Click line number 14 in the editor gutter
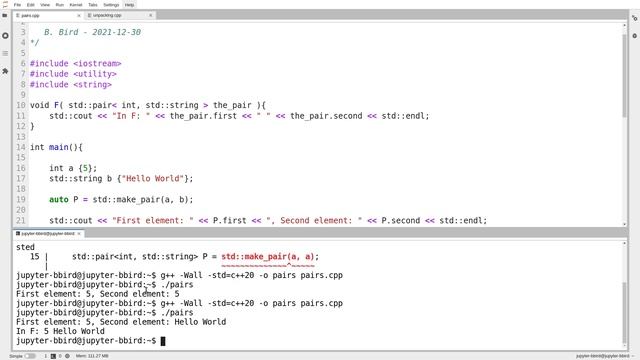 [x=21, y=147]
